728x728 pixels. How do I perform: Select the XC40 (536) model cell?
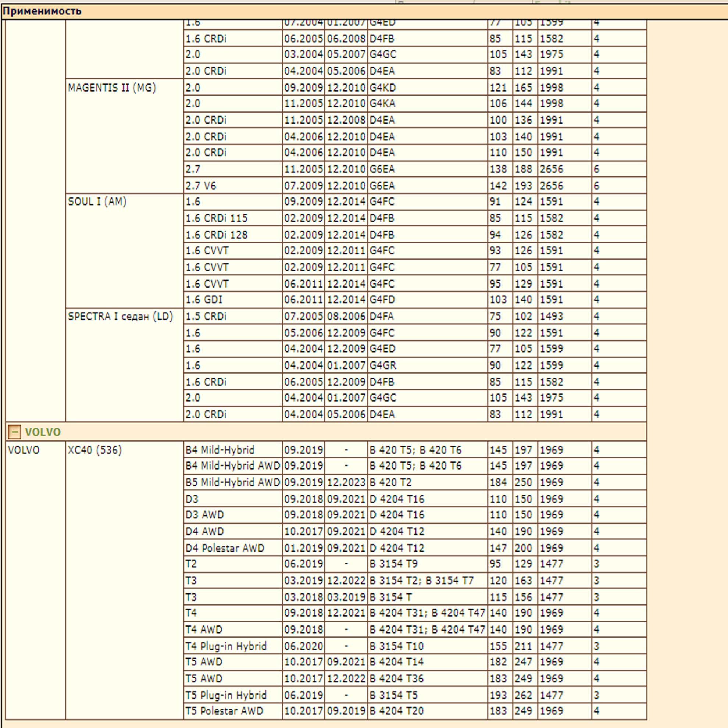pos(94,450)
